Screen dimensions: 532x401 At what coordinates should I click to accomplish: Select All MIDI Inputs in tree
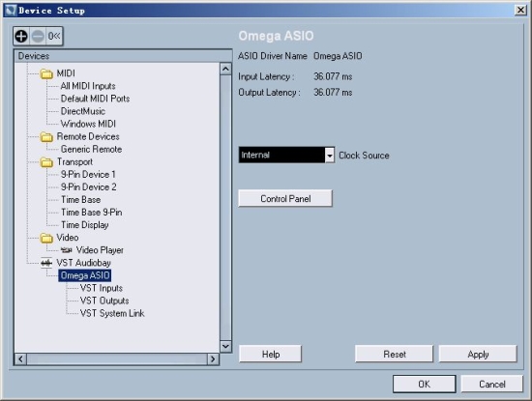88,86
